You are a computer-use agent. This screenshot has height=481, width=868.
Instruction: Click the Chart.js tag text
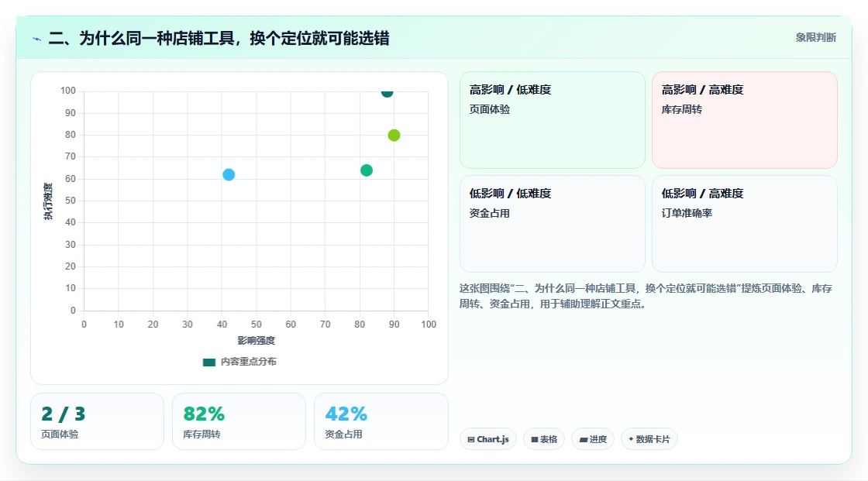(493, 439)
